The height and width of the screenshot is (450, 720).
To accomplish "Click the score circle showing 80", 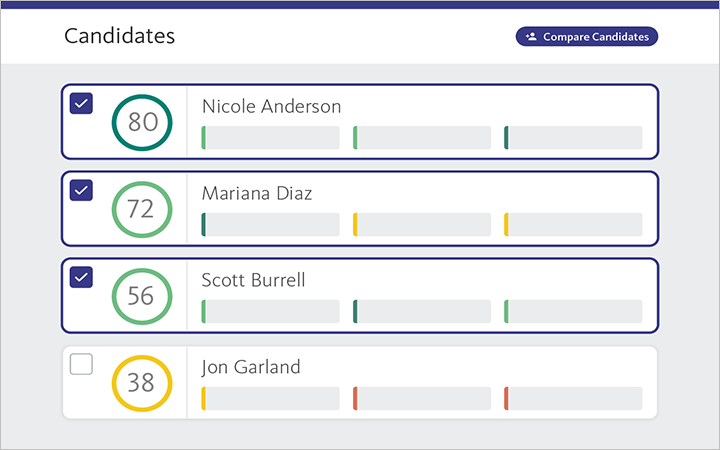I will (x=142, y=122).
